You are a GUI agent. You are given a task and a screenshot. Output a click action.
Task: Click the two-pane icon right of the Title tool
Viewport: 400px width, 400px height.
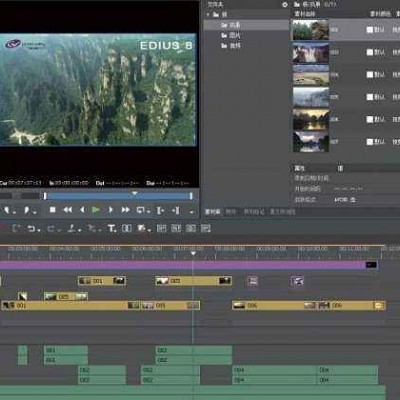coord(127,228)
